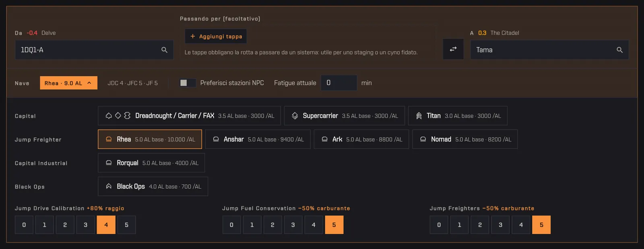This screenshot has width=644, height=249.
Task: Click the search icon in the 1DQ1-A field
Action: coord(164,50)
